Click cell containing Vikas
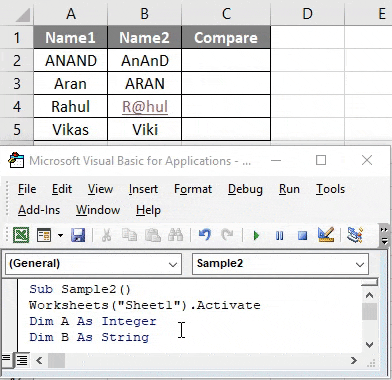Screen dimensions: 392x380 [71, 129]
